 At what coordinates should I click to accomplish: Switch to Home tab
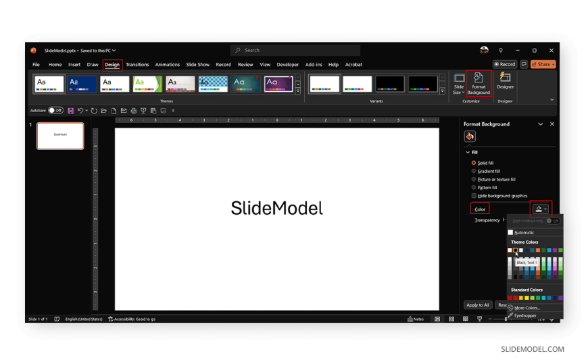click(x=55, y=64)
